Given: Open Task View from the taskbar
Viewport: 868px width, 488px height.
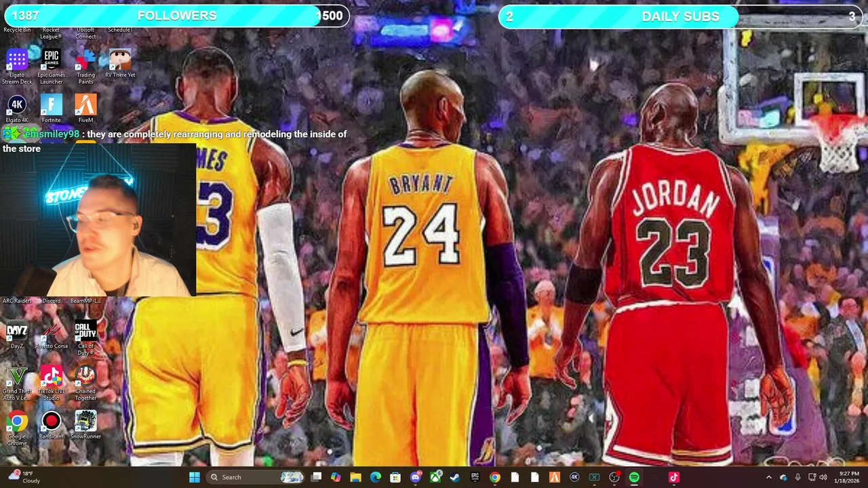Looking at the screenshot, I should coord(316,477).
